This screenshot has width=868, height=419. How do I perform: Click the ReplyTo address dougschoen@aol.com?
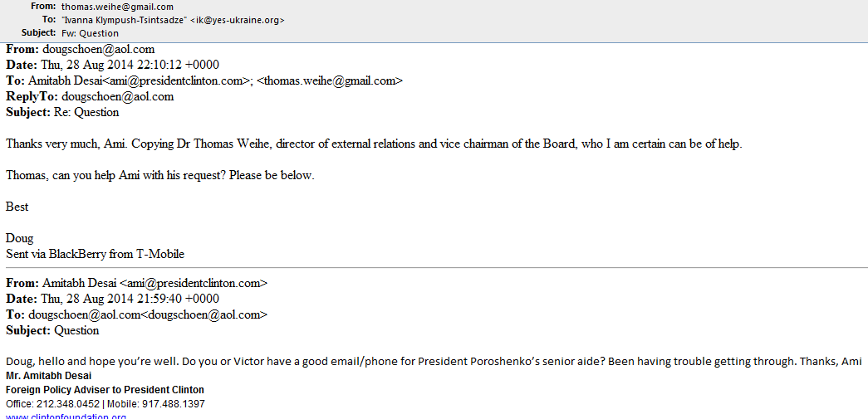tap(118, 96)
